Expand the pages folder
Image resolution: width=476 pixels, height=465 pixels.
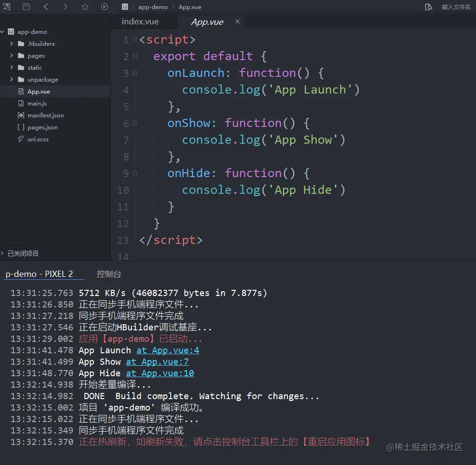coord(11,55)
